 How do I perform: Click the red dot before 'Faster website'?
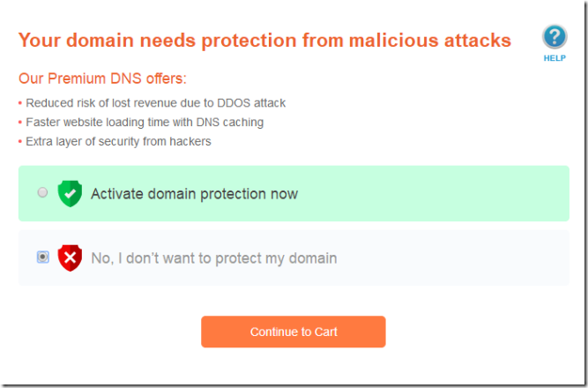coord(20,123)
